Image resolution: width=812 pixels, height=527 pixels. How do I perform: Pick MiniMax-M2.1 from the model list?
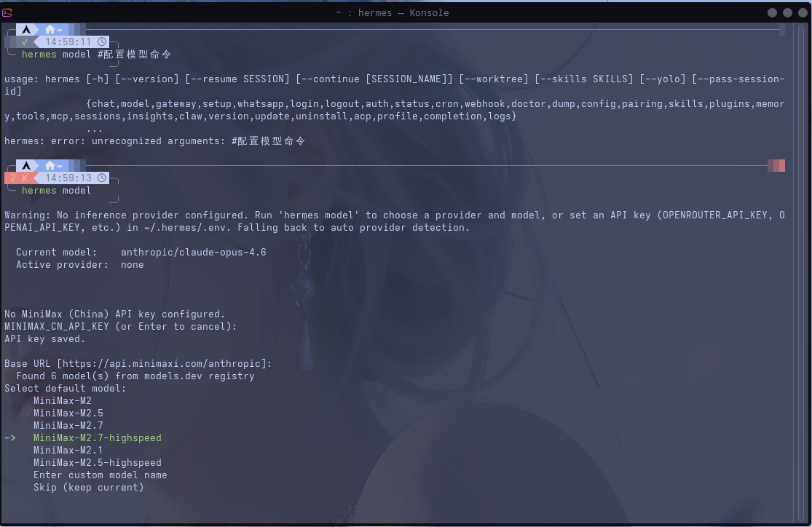tap(68, 451)
